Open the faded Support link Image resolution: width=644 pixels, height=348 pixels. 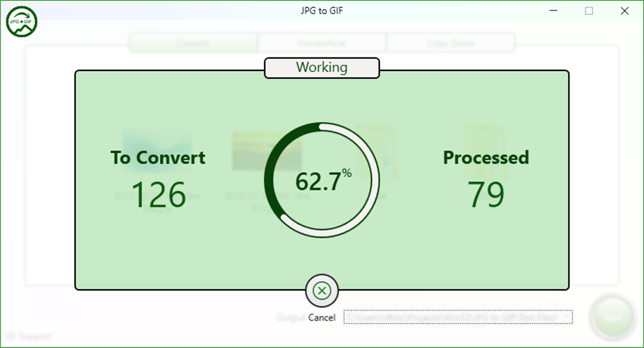tap(29, 336)
